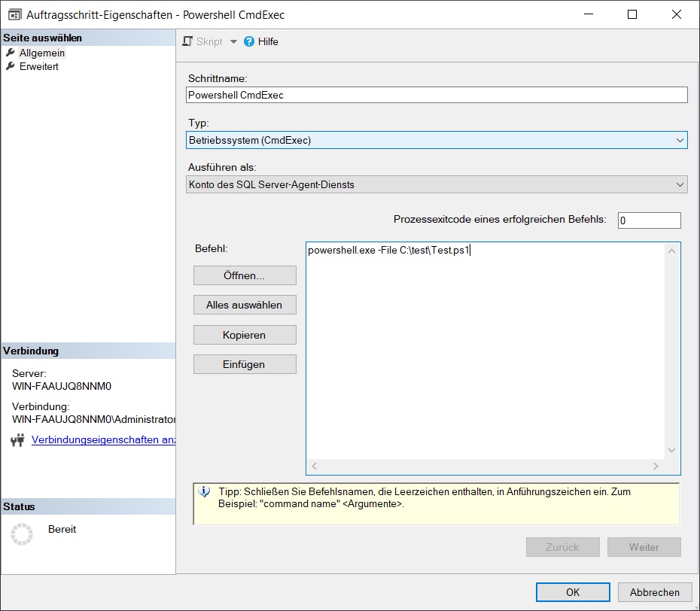Focus the Prozessexitcode input field

[649, 220]
